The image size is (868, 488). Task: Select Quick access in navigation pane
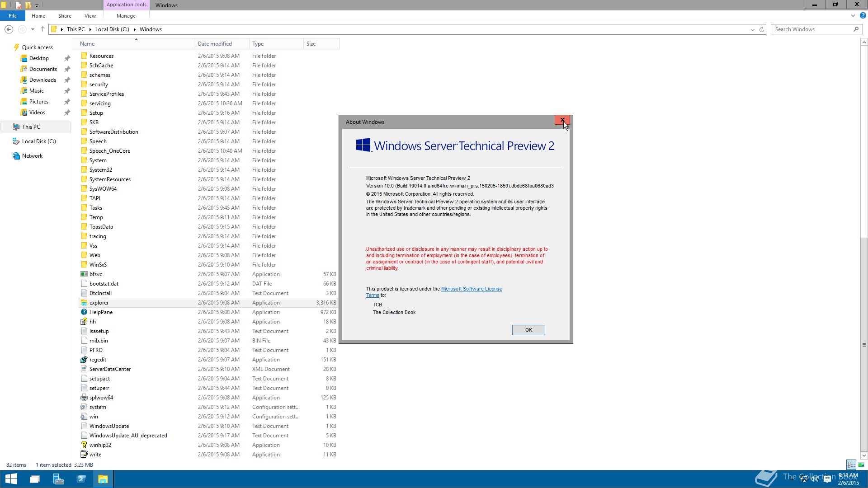(38, 47)
